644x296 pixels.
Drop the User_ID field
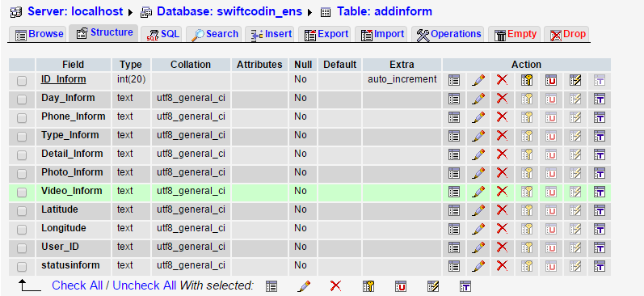(x=502, y=247)
